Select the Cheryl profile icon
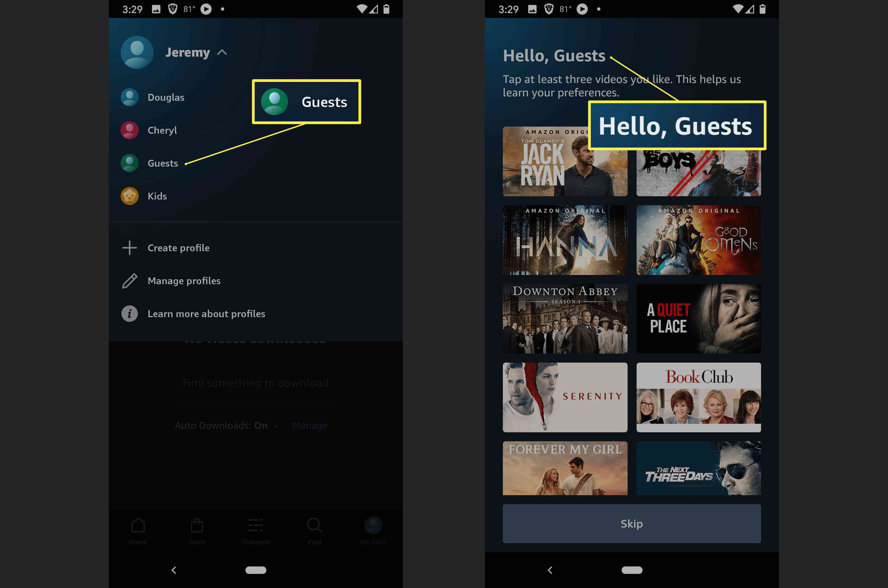Viewport: 888px width, 588px height. 129,129
